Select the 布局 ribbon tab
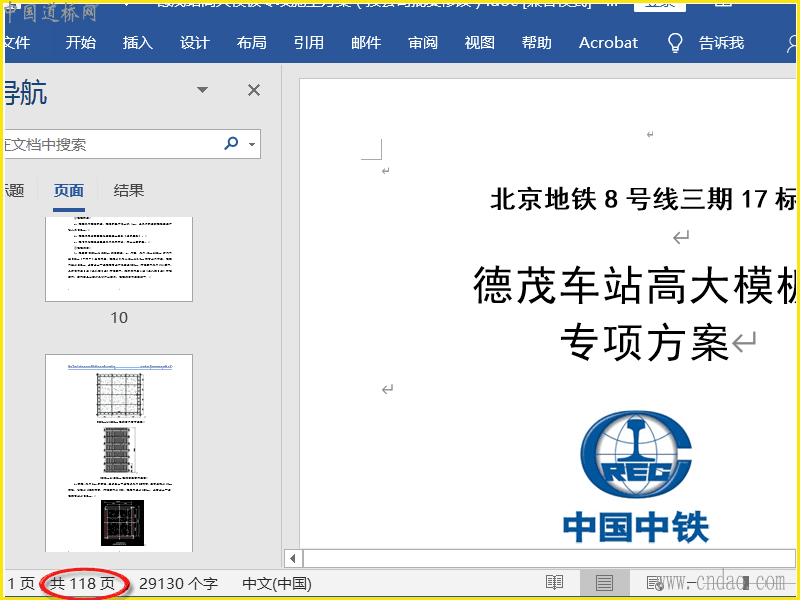 (252, 42)
